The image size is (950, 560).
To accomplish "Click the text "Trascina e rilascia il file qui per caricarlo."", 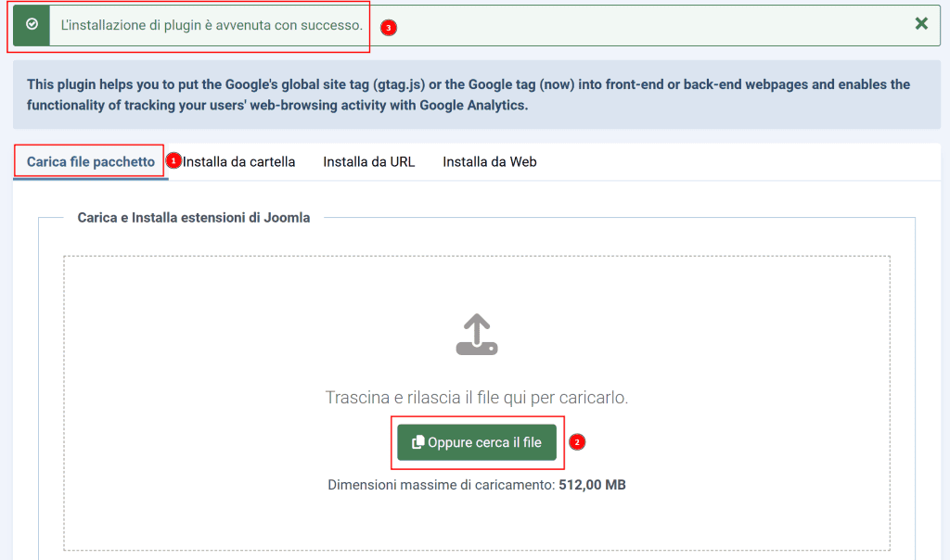I will point(477,397).
